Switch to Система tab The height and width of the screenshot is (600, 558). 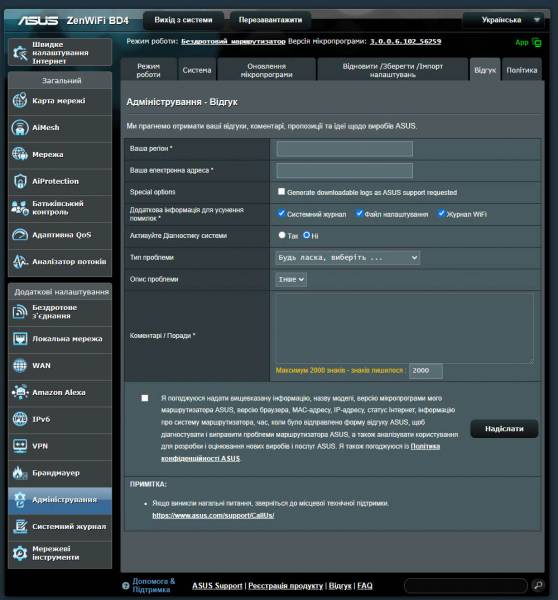197,70
